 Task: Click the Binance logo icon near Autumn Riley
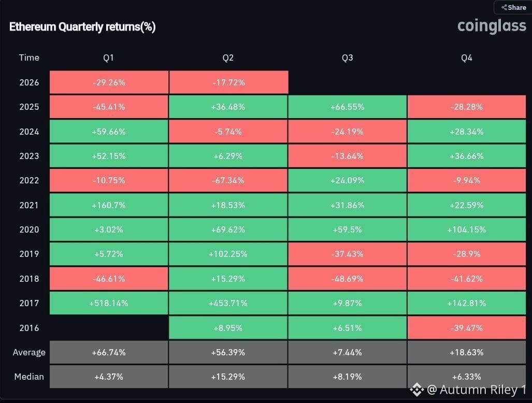pos(416,390)
